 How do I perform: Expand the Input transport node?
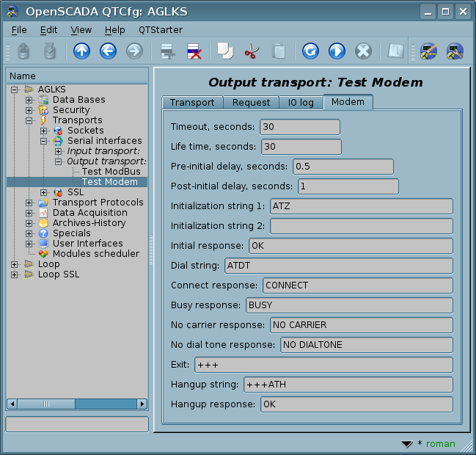(58, 151)
